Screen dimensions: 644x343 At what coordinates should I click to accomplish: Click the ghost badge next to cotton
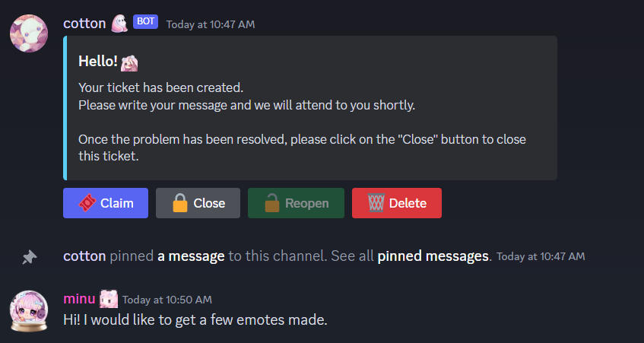coord(119,24)
